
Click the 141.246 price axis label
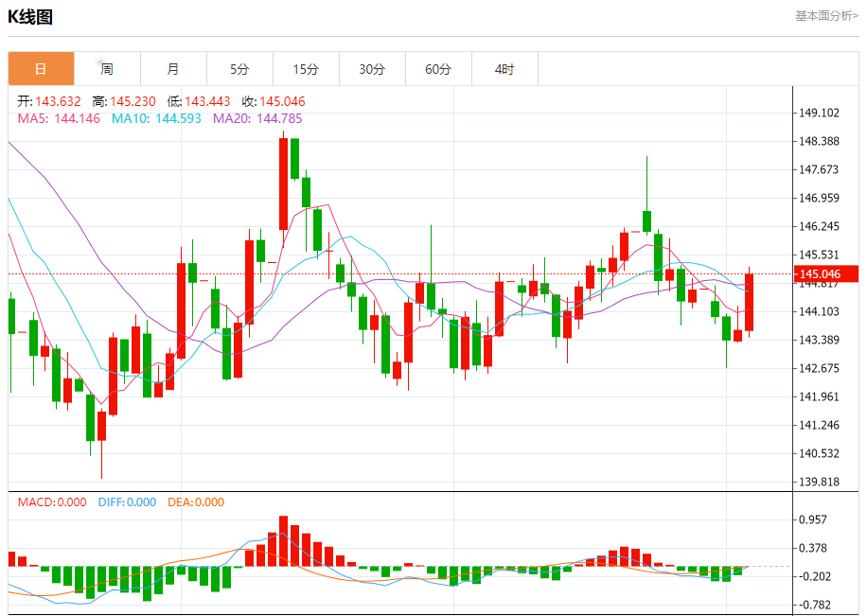[819, 425]
